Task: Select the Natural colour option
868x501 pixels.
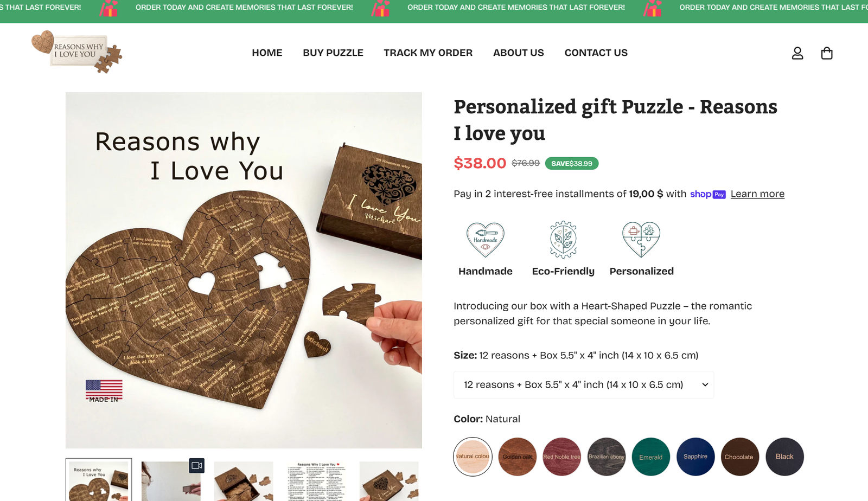Action: (473, 457)
